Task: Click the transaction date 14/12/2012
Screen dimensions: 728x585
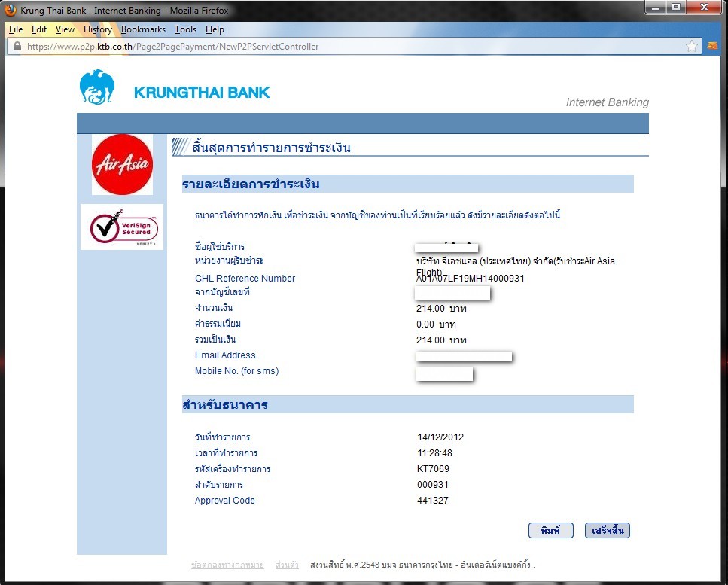Action: 440,437
